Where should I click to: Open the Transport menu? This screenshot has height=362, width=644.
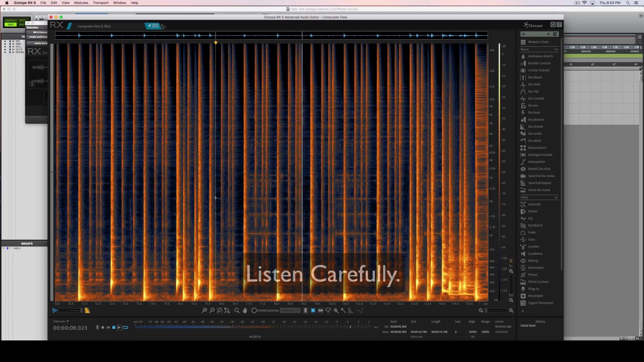coord(101,3)
